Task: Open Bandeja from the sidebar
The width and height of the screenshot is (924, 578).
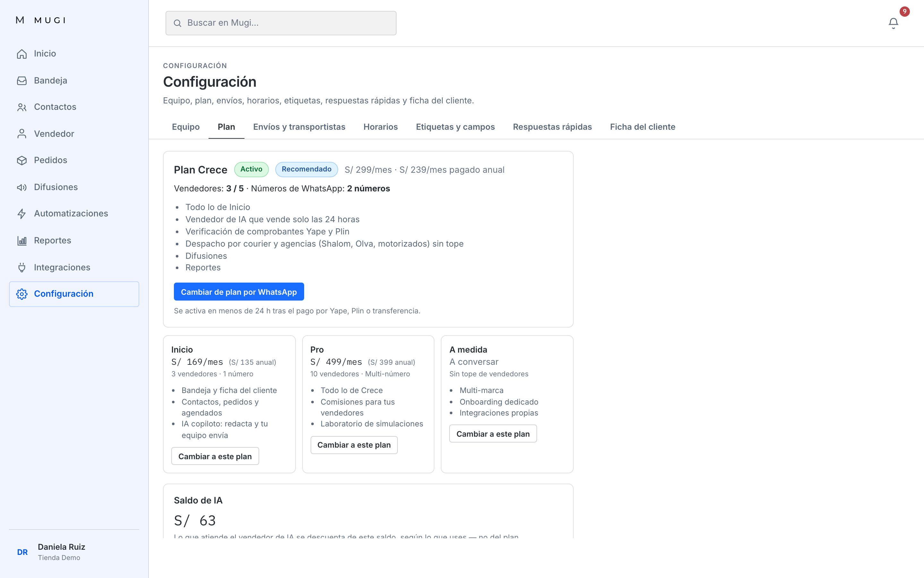Action: [x=74, y=81]
